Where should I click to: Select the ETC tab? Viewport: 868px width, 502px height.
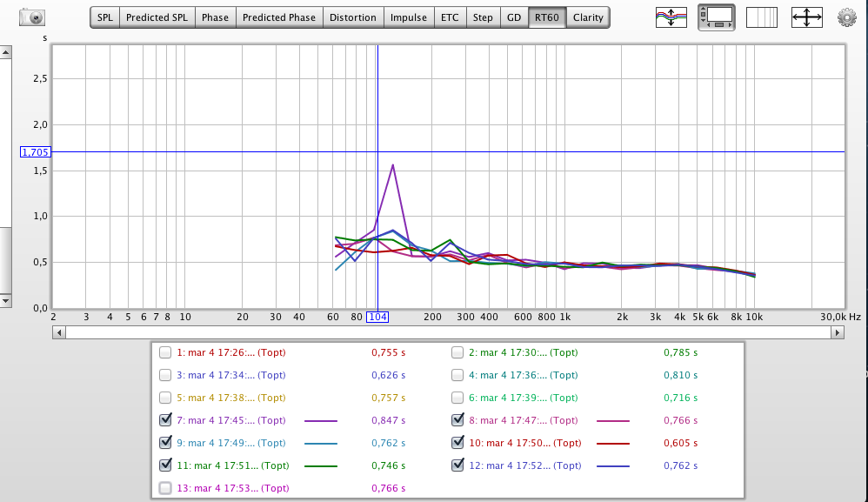click(x=450, y=17)
